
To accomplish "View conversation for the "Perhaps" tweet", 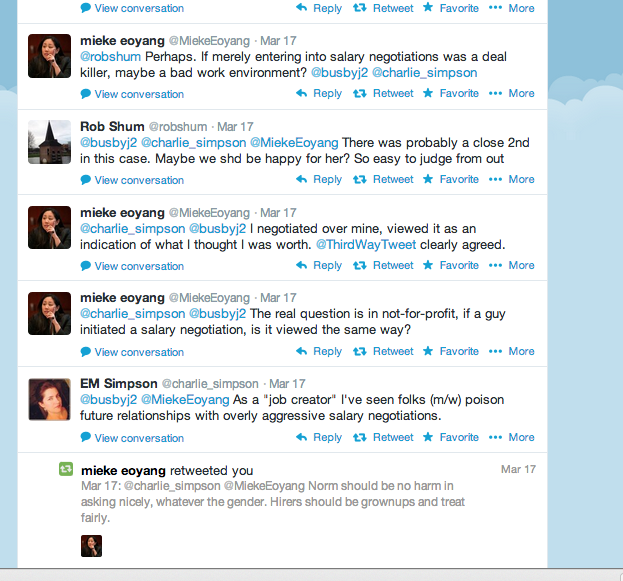I will (132, 94).
